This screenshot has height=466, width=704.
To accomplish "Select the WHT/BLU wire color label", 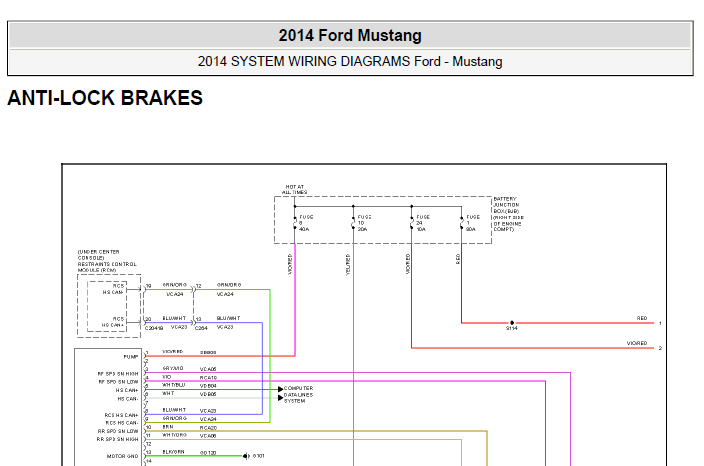I will click(173, 385).
